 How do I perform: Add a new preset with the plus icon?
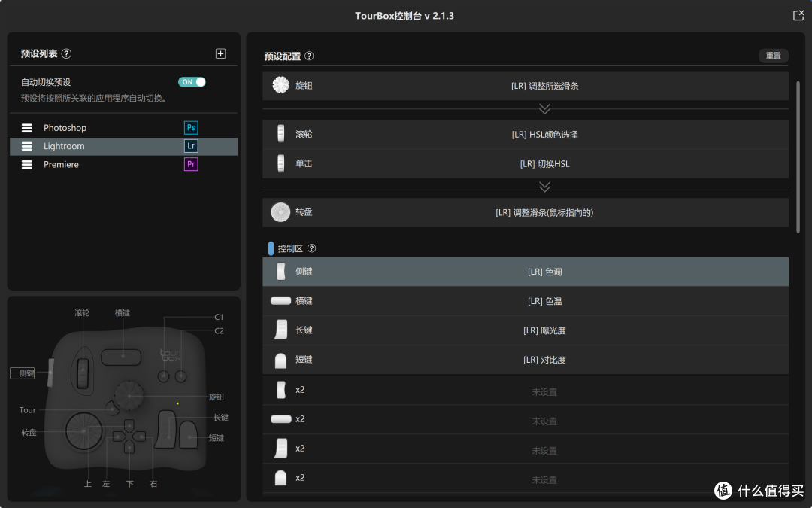tap(220, 53)
